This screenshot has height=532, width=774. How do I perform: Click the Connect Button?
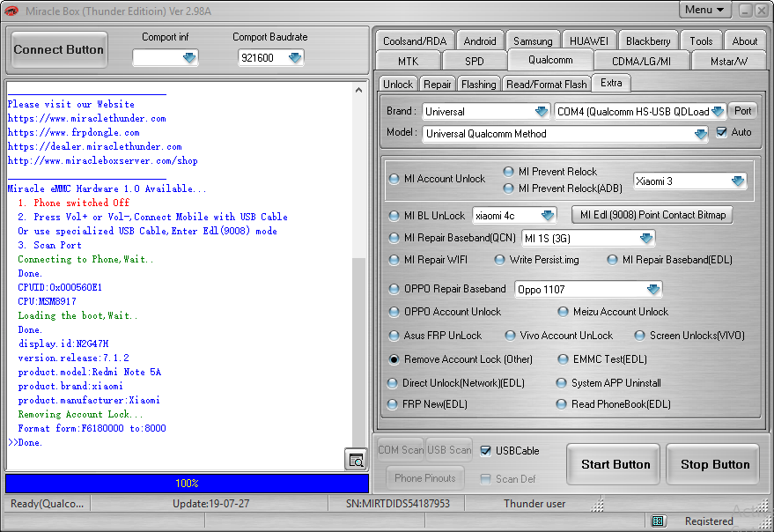(59, 49)
